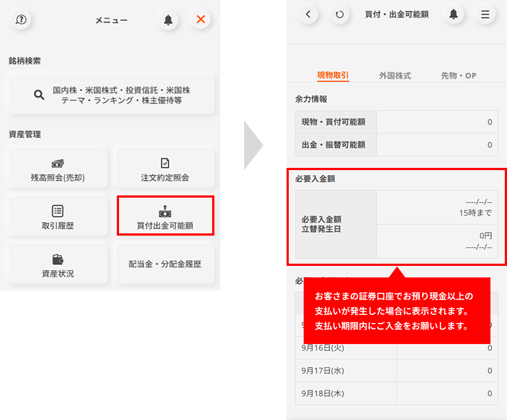Viewport: 507px width, 420px height.
Task: Close the menu with orange X
Action: [201, 20]
